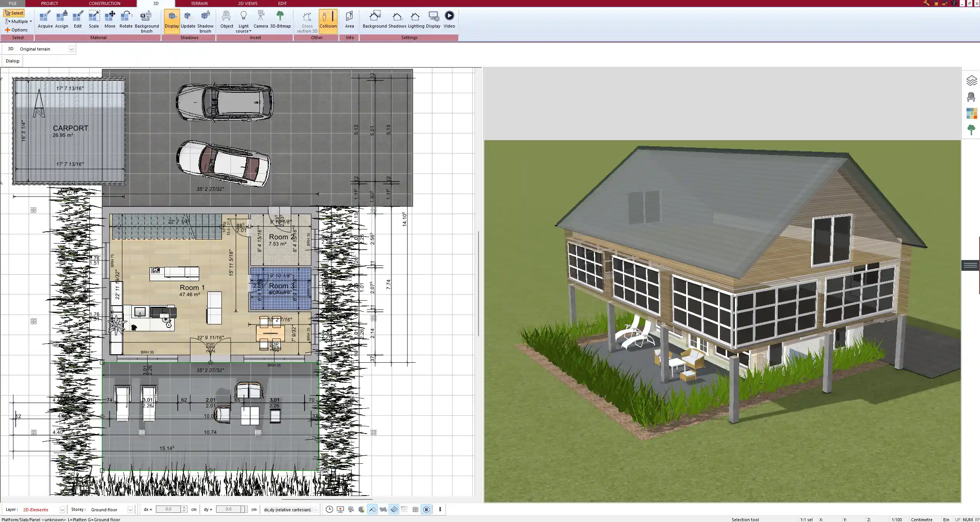Increase the dx value with stepper

pos(184,507)
